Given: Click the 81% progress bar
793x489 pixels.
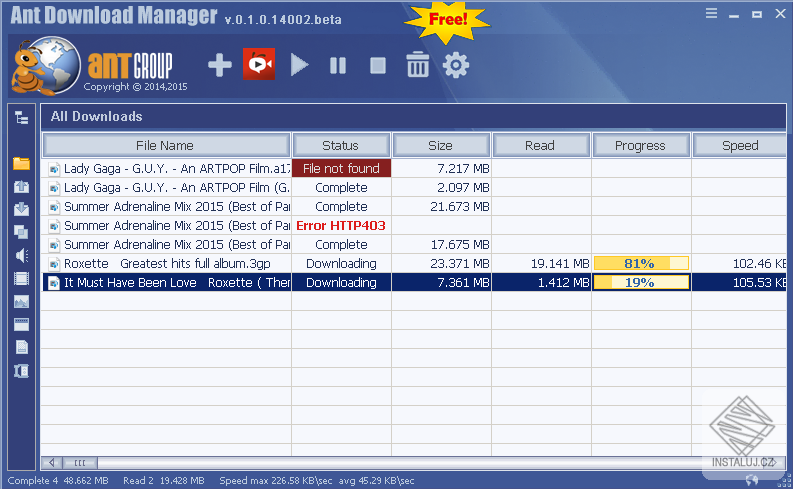Looking at the screenshot, I should [x=641, y=263].
